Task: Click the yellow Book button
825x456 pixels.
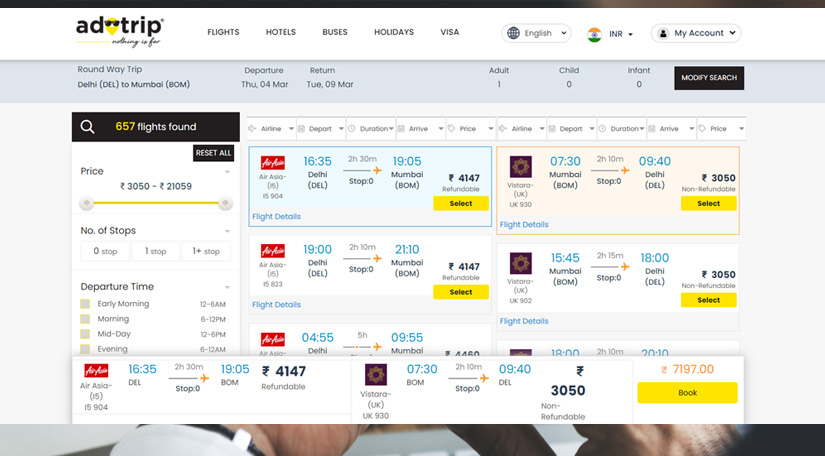Action: point(687,393)
